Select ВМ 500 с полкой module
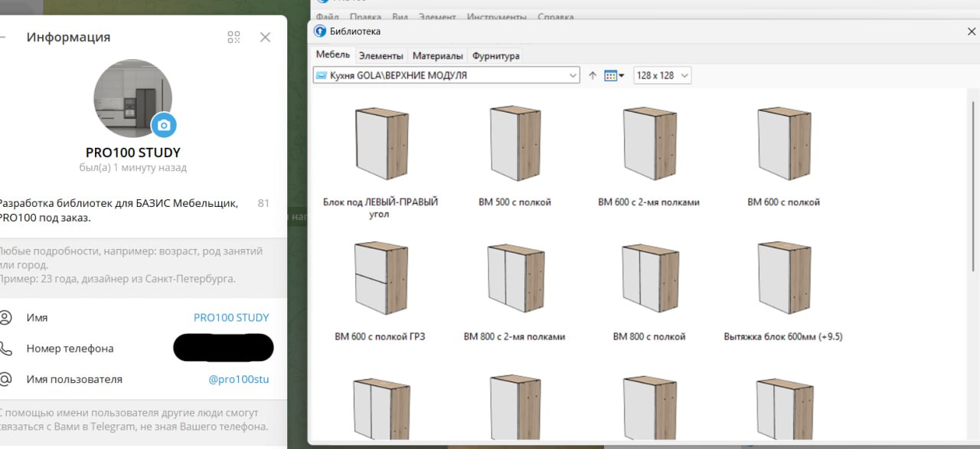 click(514, 157)
